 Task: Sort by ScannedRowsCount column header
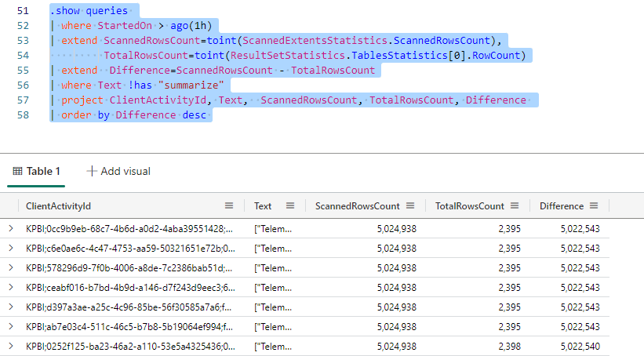click(358, 206)
